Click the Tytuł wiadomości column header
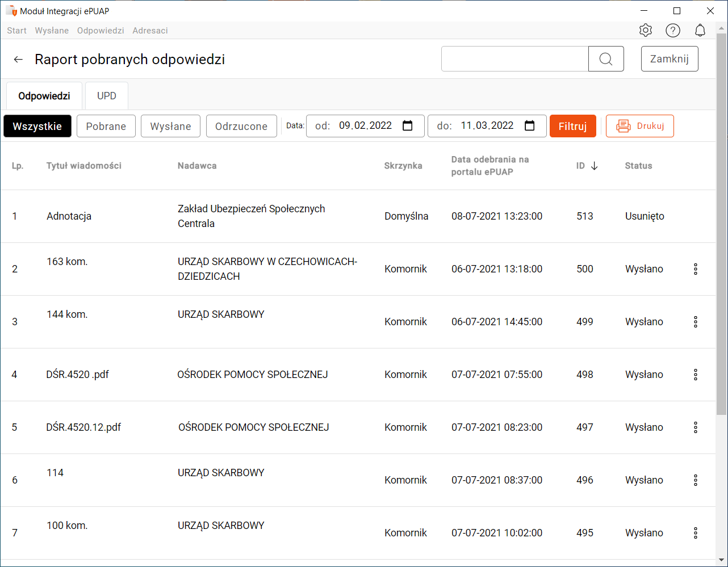Viewport: 728px width, 567px height. 84,166
